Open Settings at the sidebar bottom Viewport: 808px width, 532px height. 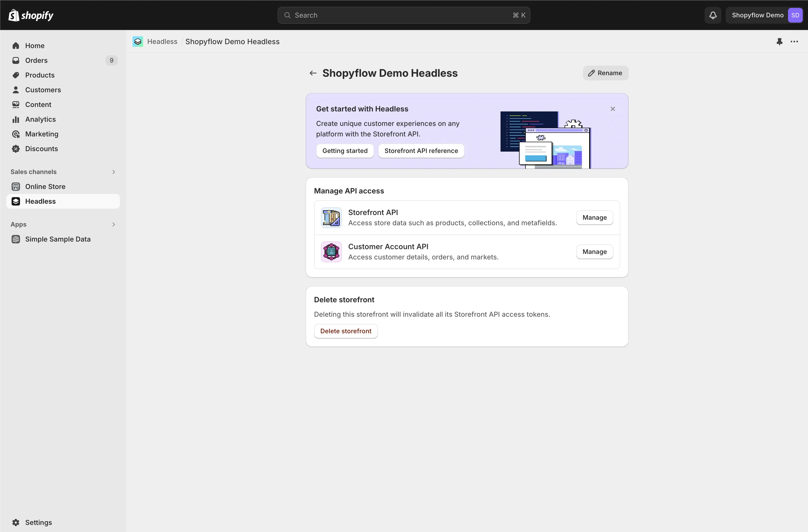click(63, 523)
